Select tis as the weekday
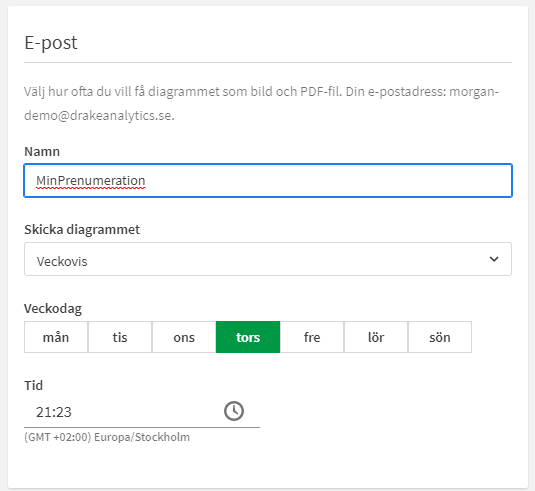 120,337
